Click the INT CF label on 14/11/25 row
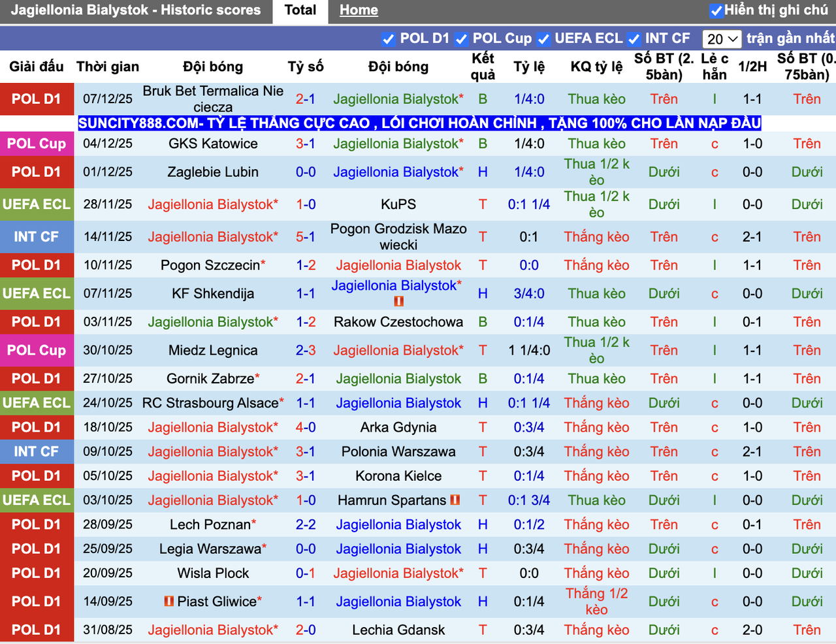Screen dimensions: 836x644 (x=37, y=236)
